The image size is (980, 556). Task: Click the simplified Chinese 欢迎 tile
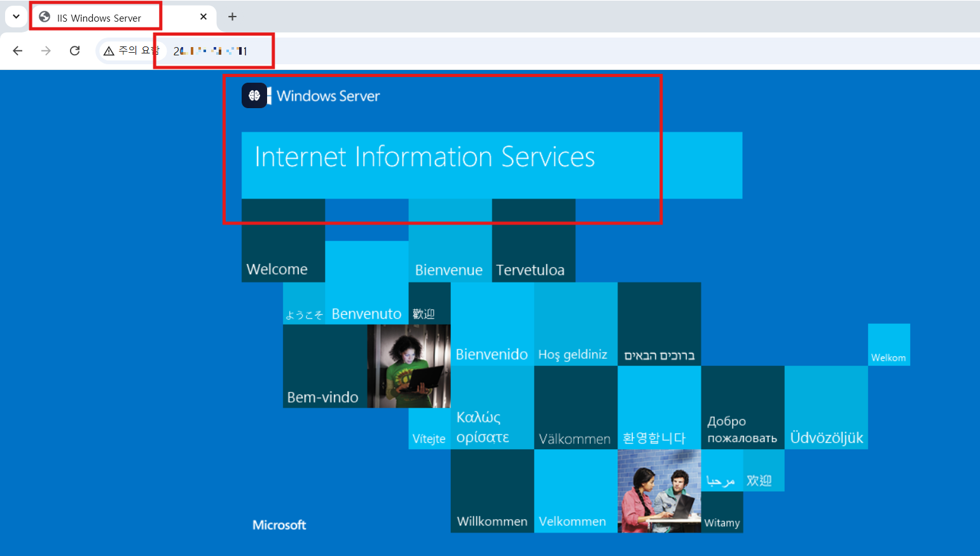(x=763, y=470)
